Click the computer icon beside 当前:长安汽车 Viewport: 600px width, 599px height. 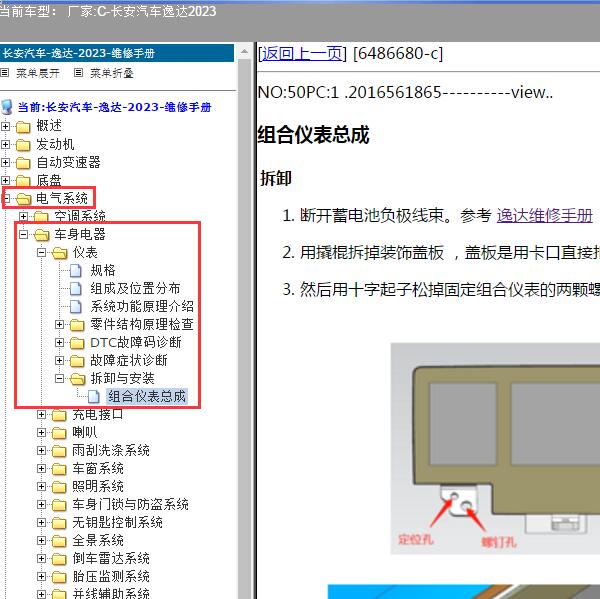[7, 107]
